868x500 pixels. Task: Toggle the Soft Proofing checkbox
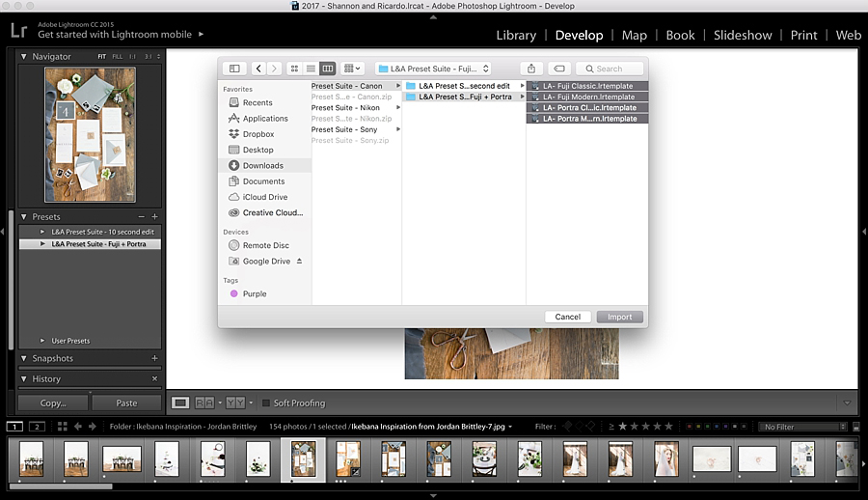coord(266,403)
